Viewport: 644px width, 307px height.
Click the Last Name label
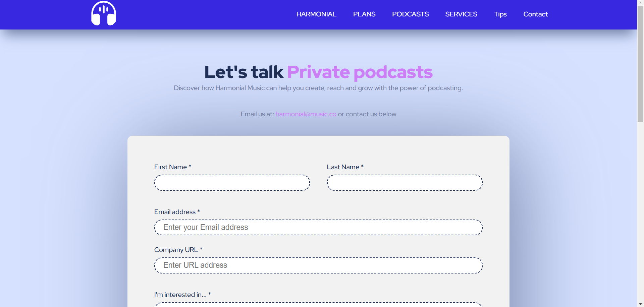pyautogui.click(x=343, y=167)
